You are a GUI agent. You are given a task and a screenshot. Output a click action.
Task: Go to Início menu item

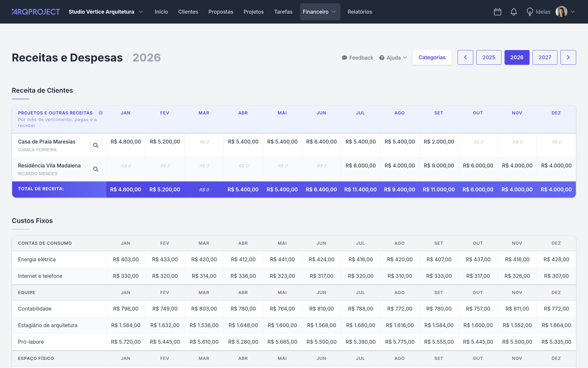pyautogui.click(x=161, y=12)
